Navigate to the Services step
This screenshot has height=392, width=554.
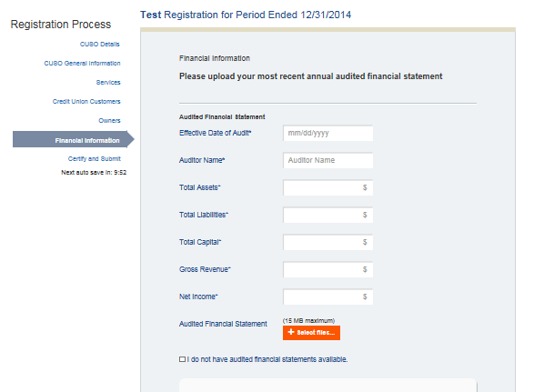[x=108, y=82]
